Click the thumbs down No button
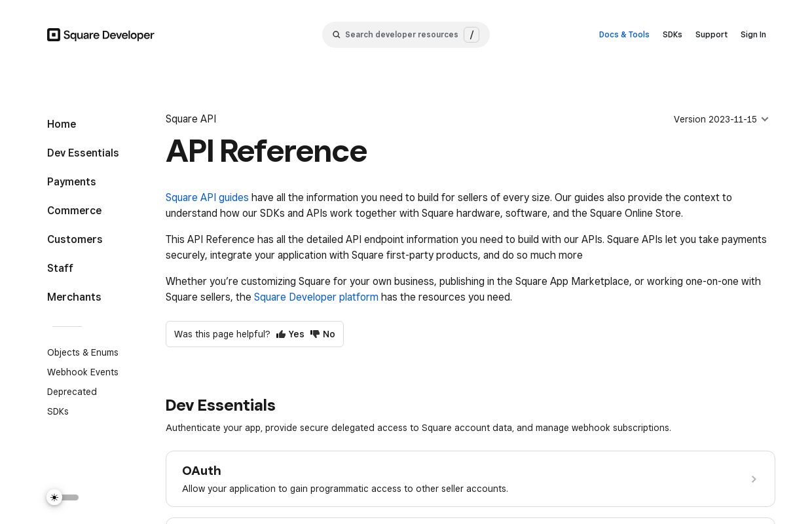Viewport: 812px width, 524px height. [x=323, y=334]
